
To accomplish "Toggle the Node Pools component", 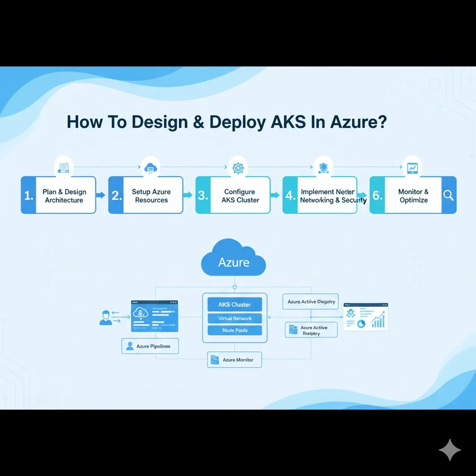I will click(x=234, y=331).
